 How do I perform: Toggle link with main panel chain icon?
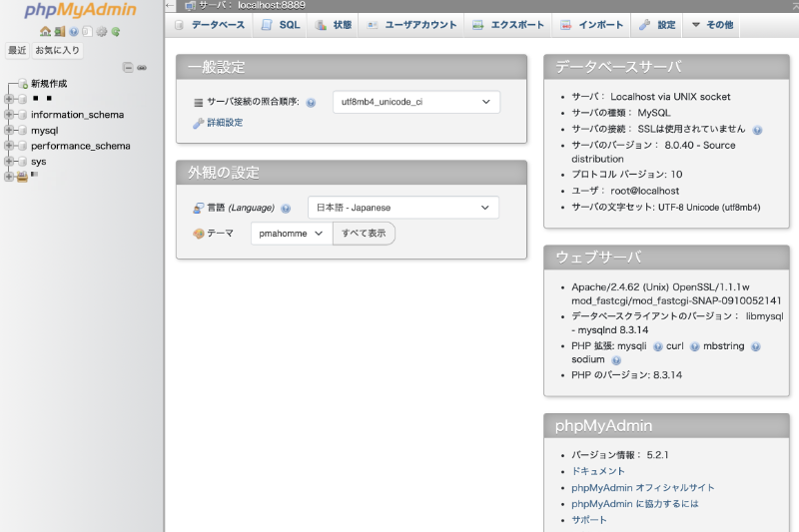(142, 67)
